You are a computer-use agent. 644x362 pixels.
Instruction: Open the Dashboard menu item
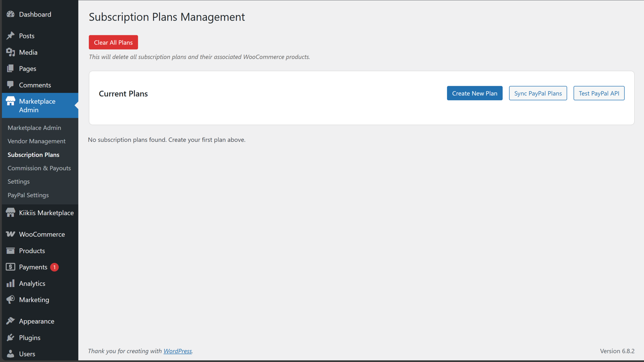35,14
